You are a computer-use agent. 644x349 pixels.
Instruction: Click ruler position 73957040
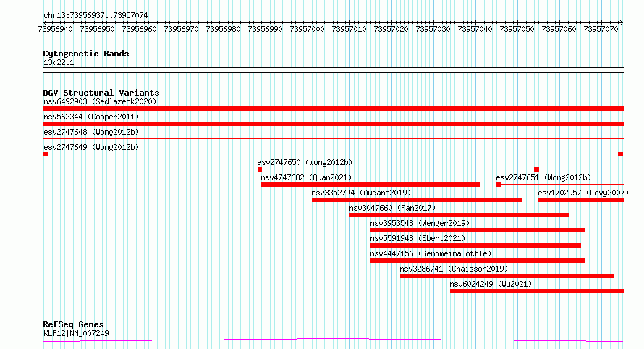pos(475,29)
